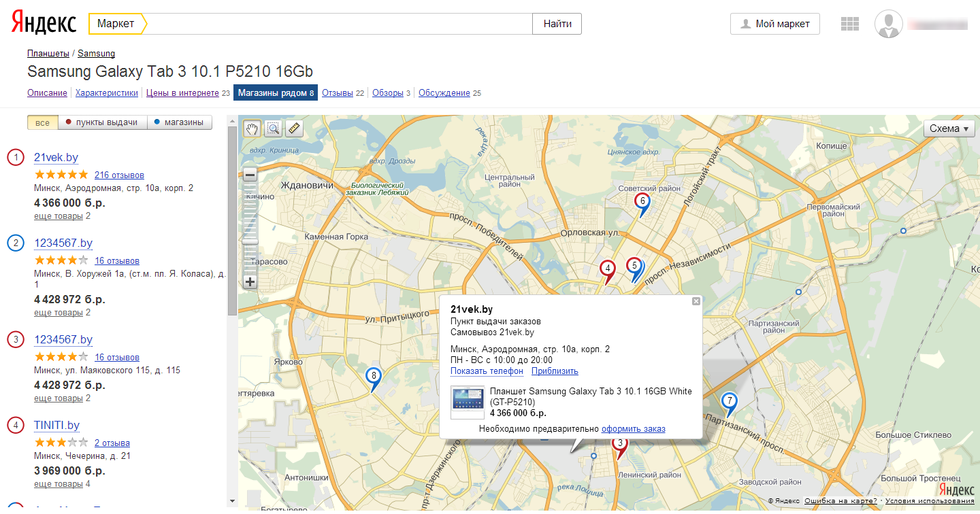Open the «Обзоры» tab

click(x=388, y=93)
